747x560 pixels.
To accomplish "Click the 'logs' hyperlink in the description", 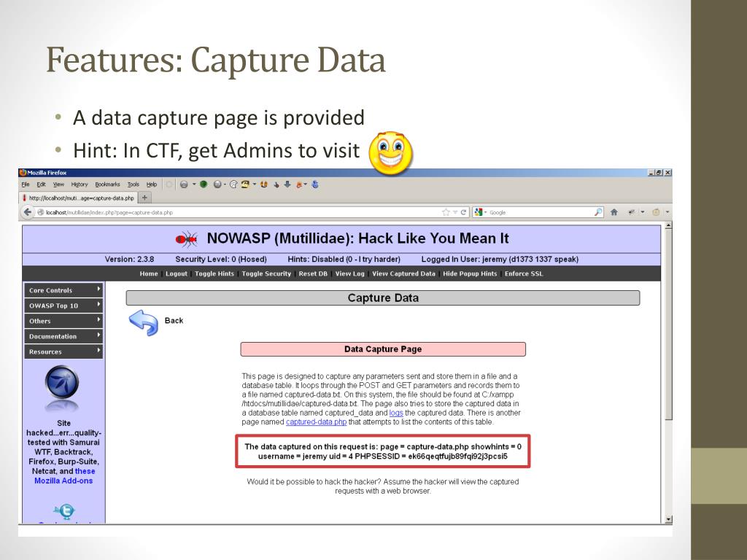I will coord(396,413).
